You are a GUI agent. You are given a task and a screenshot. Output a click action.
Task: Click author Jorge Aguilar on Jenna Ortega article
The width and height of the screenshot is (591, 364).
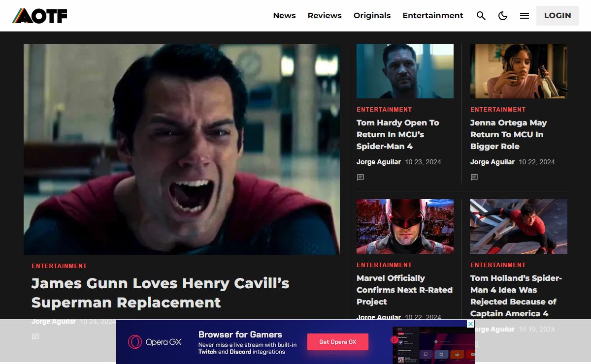click(x=492, y=162)
